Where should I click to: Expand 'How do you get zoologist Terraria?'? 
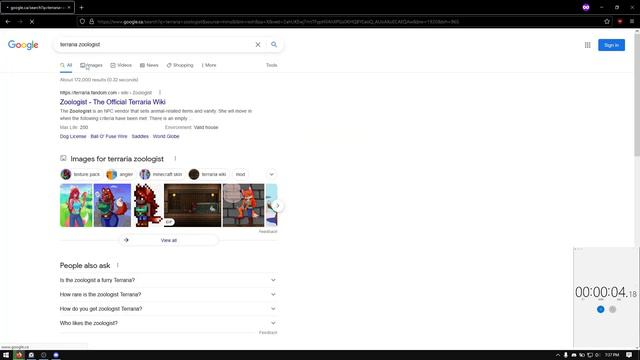[x=168, y=309]
